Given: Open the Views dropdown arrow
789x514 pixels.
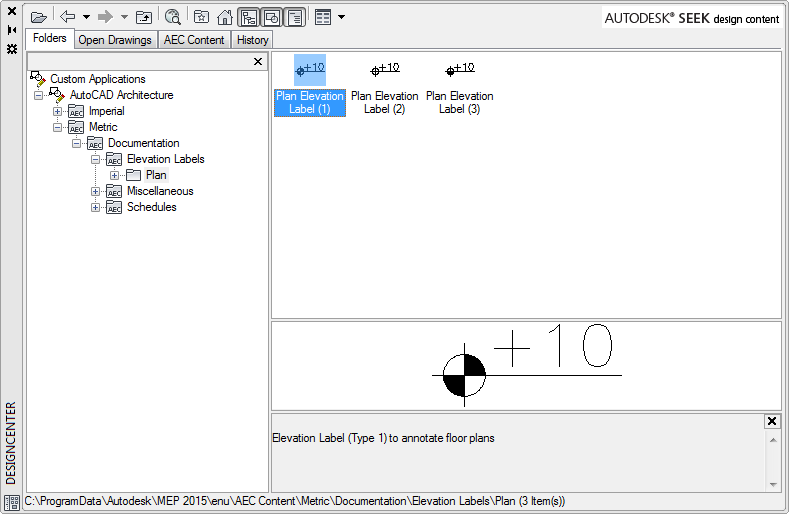Looking at the screenshot, I should point(342,17).
